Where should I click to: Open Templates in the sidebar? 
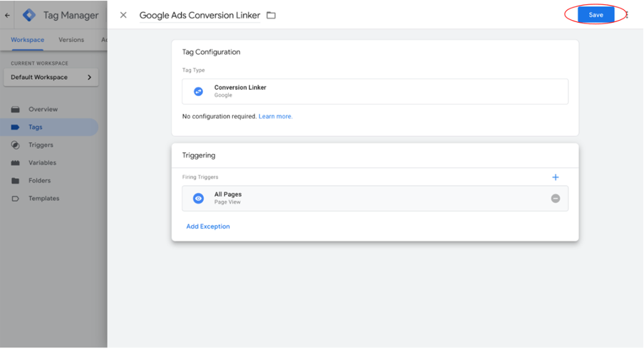[43, 198]
